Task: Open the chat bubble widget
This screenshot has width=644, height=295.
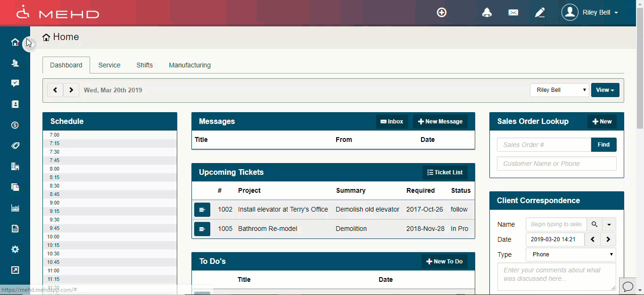Action: tap(628, 286)
